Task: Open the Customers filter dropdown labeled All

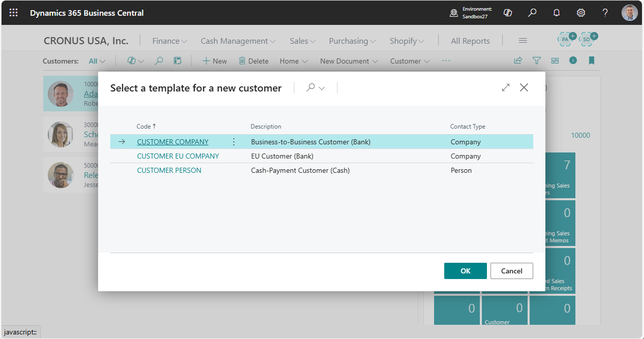Action: [96, 60]
